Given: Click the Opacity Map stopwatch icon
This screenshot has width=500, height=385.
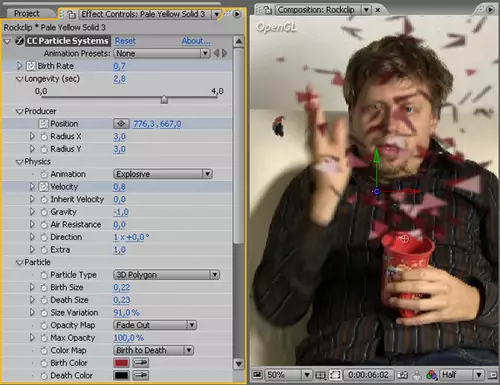Looking at the screenshot, I should (x=44, y=325).
